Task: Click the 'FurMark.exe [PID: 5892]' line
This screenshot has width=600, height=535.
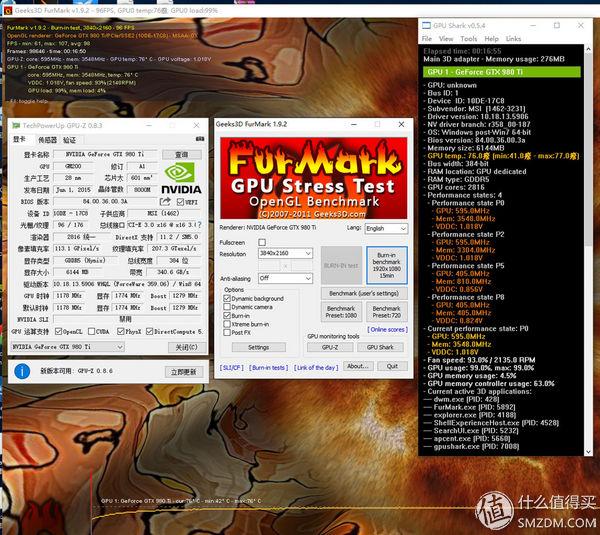Action: point(474,407)
